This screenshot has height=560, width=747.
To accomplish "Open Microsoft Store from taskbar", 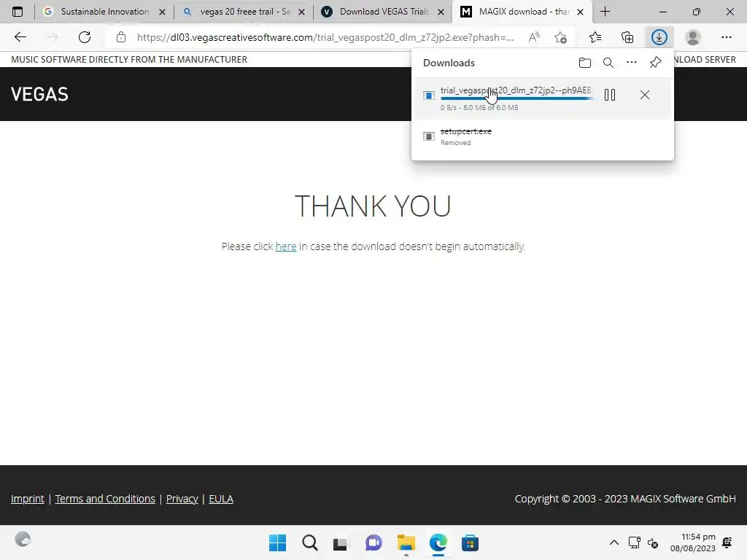I will (470, 542).
